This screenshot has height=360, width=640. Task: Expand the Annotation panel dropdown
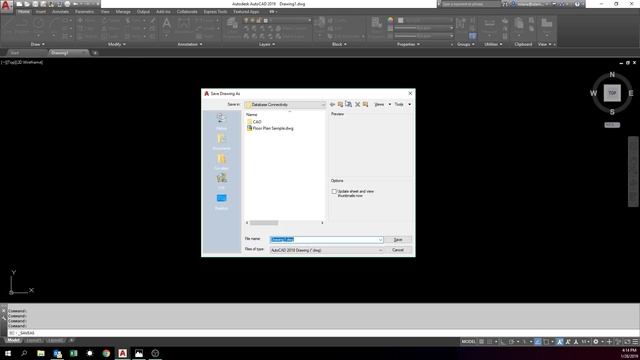point(190,44)
